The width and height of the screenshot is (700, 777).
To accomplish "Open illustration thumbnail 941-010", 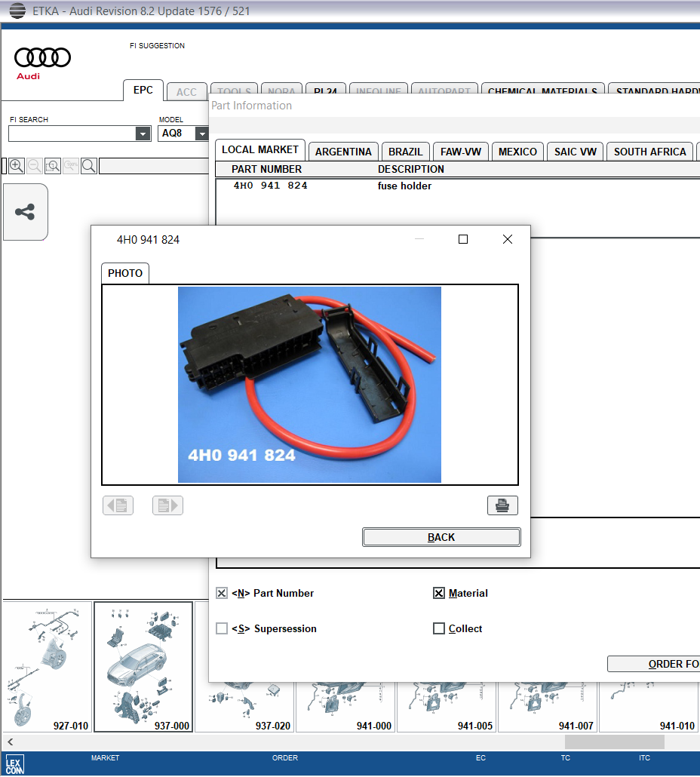I will pos(649,707).
